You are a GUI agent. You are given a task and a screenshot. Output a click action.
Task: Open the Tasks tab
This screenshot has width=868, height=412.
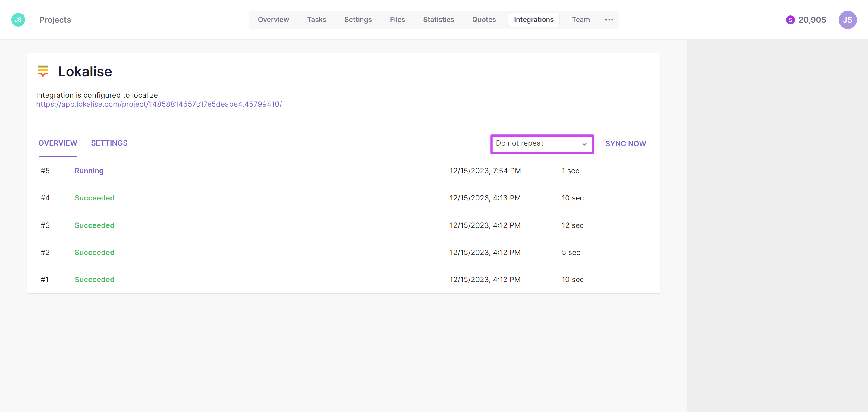(x=316, y=20)
